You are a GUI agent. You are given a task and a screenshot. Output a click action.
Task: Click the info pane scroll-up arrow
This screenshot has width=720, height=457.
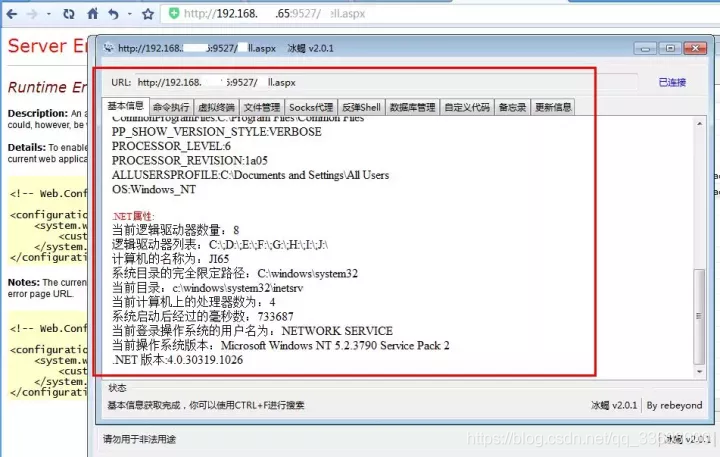point(699,124)
